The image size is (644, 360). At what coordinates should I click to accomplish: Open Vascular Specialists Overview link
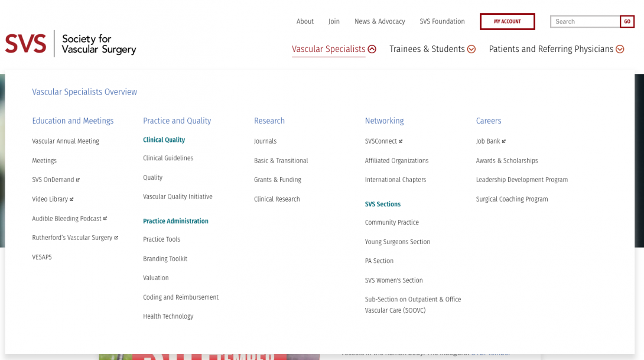84,92
